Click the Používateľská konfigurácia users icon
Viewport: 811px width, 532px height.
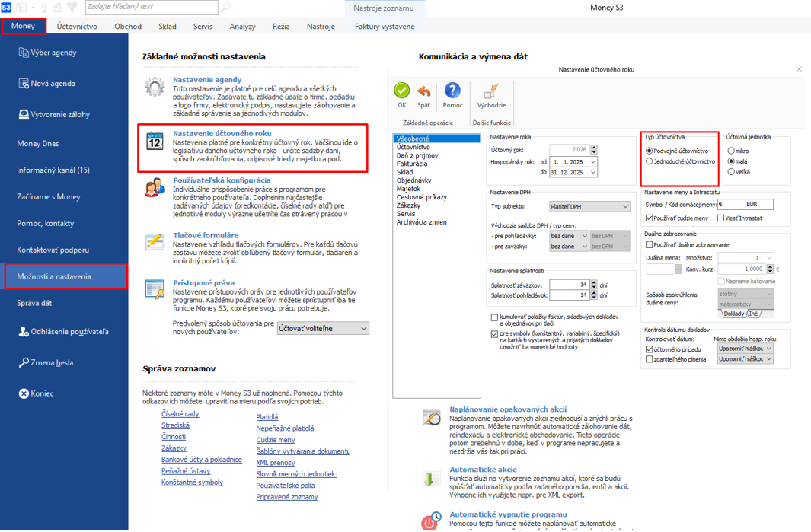(x=155, y=188)
